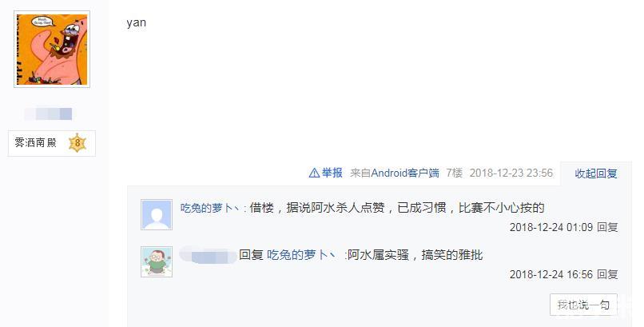The image size is (644, 327).
Task: Click the default gray silhouette avatar
Action: point(157,215)
